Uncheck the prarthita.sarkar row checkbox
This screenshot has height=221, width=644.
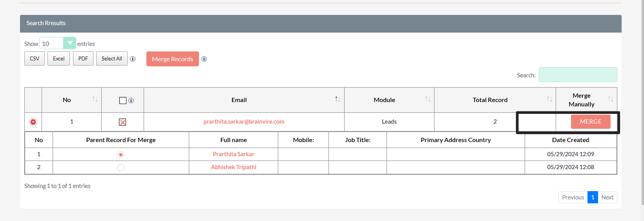pos(122,122)
